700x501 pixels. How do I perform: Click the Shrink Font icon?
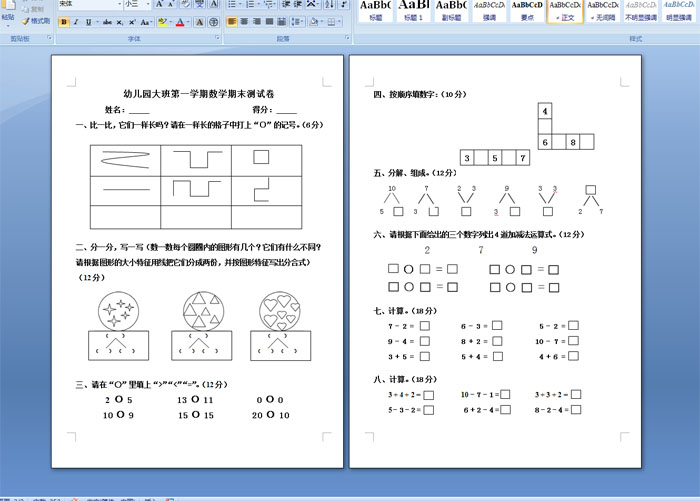171,4
